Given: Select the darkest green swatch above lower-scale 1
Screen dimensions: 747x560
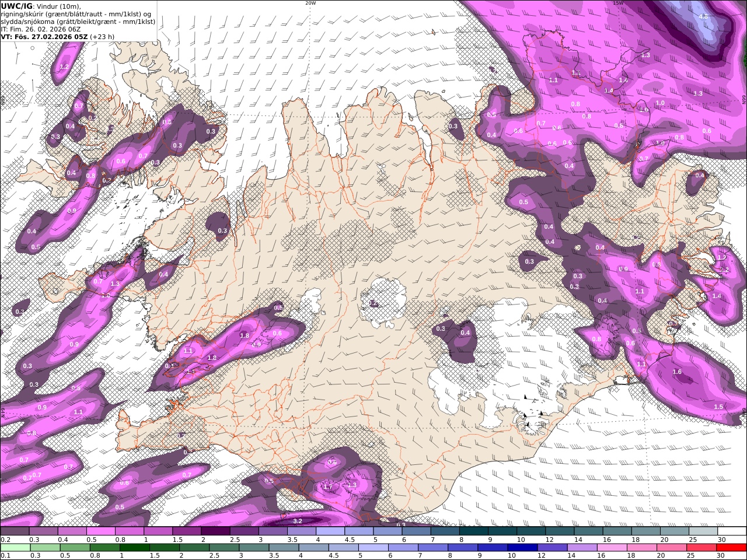Looking at the screenshot, I should click(134, 548).
